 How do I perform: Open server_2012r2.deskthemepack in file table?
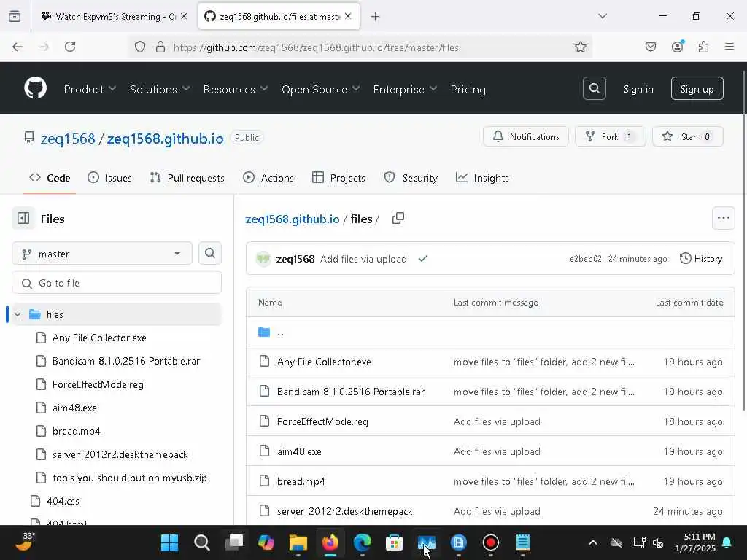(x=344, y=511)
